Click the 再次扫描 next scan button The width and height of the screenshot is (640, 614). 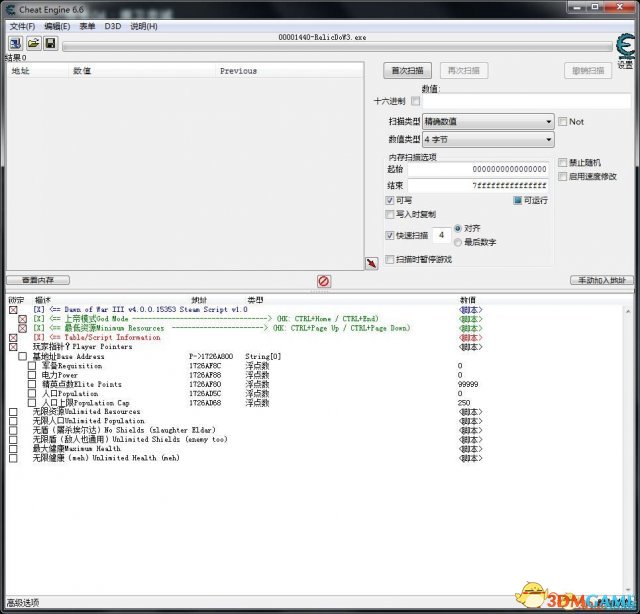click(464, 71)
